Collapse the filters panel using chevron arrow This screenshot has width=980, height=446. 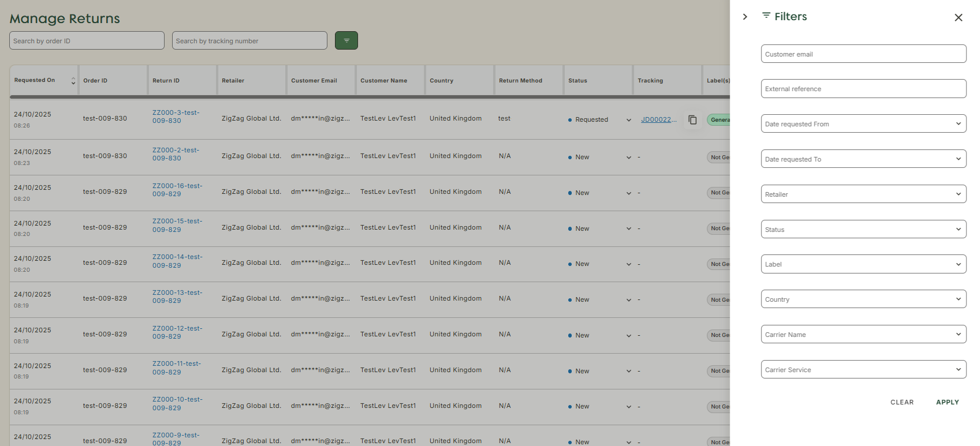pos(745,17)
